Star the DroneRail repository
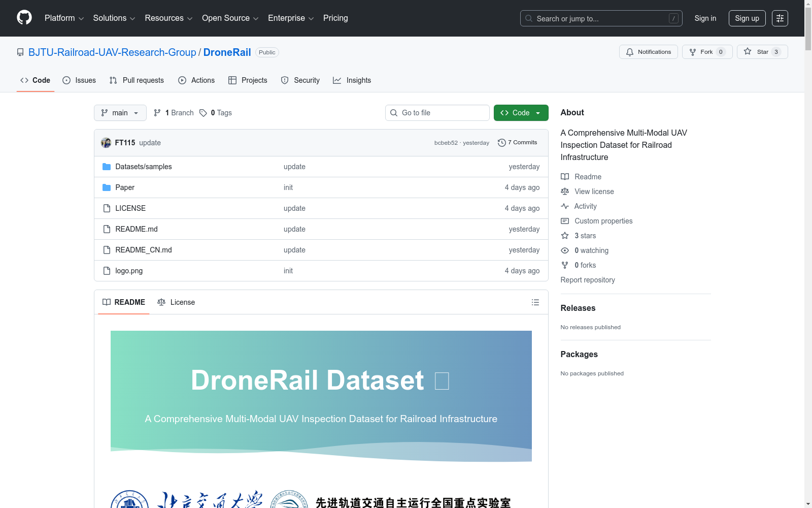The image size is (812, 508). (762, 52)
